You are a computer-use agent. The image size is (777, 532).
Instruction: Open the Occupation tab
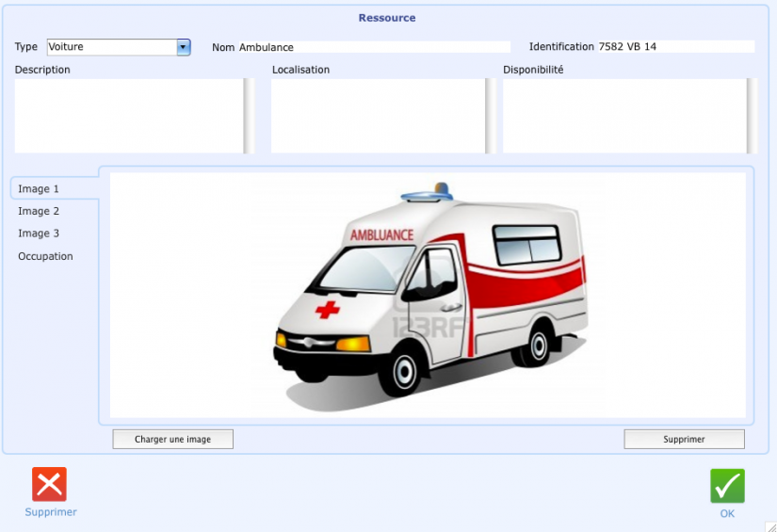click(x=45, y=256)
